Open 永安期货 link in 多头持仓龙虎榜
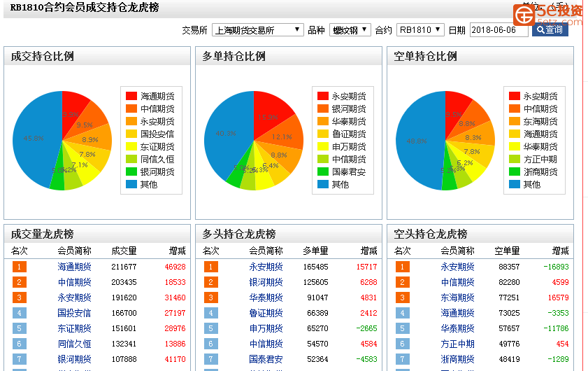 pyautogui.click(x=266, y=267)
